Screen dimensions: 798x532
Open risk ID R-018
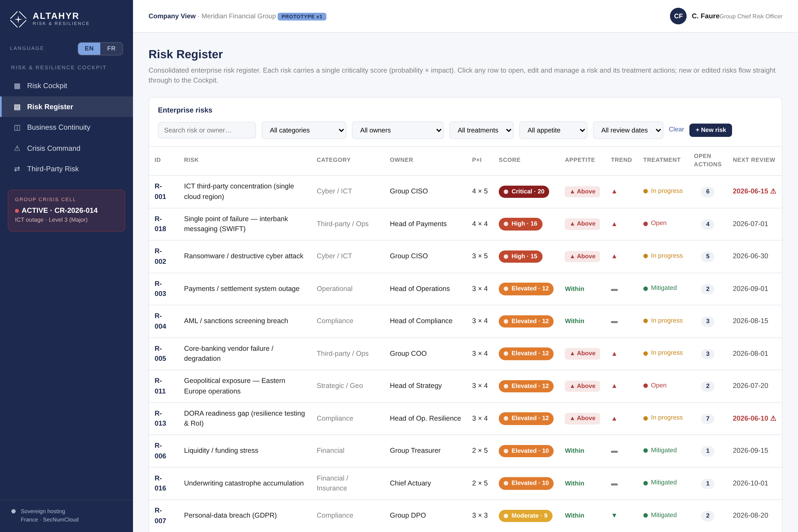(160, 224)
